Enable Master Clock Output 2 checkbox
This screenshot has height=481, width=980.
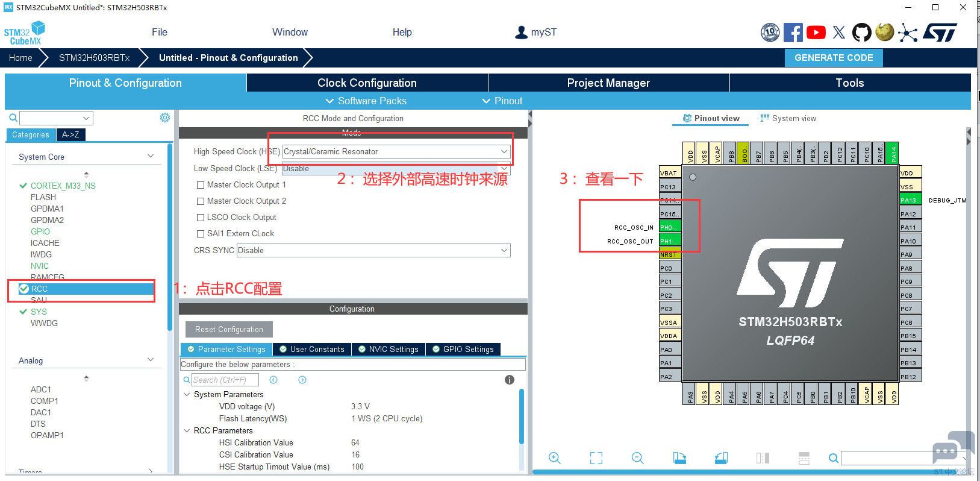pos(201,201)
